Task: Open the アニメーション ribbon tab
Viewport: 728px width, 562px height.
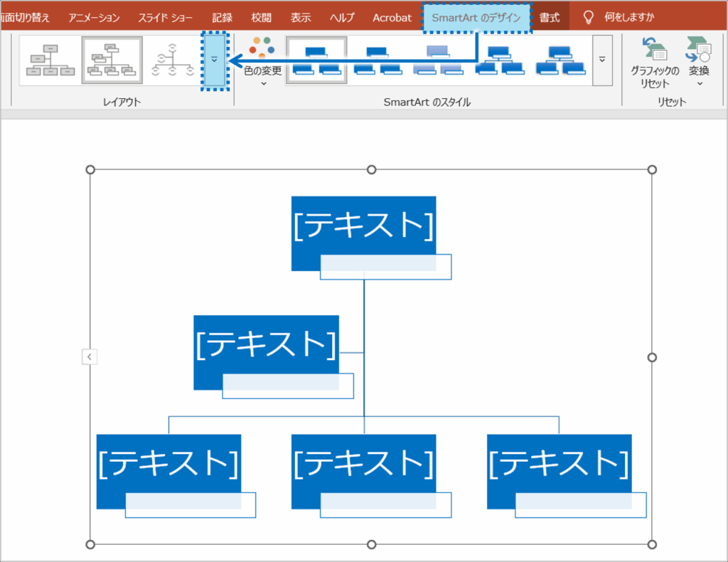Action: (93, 16)
